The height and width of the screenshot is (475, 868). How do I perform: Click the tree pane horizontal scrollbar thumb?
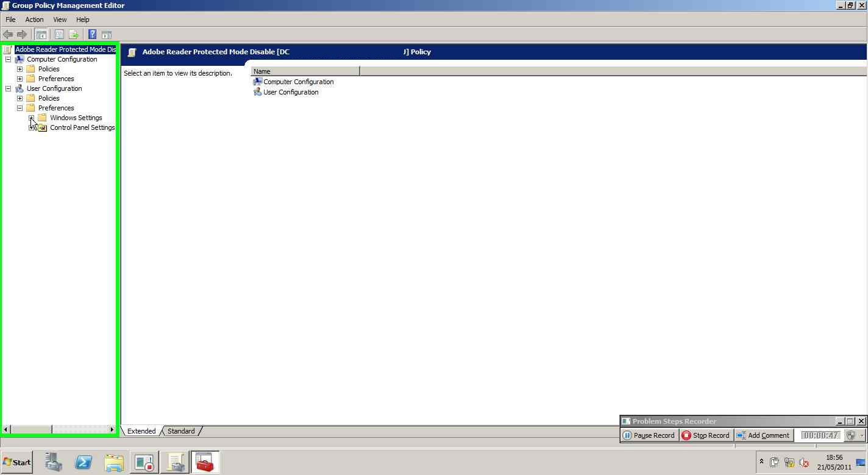31,430
